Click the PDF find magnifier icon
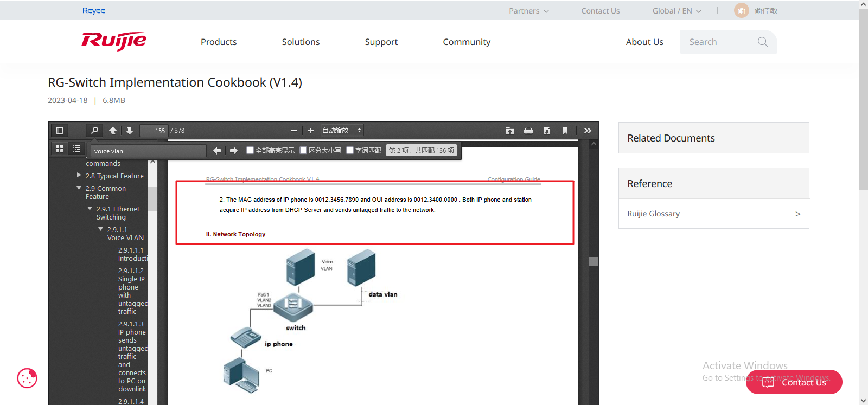The height and width of the screenshot is (405, 868). [x=94, y=131]
